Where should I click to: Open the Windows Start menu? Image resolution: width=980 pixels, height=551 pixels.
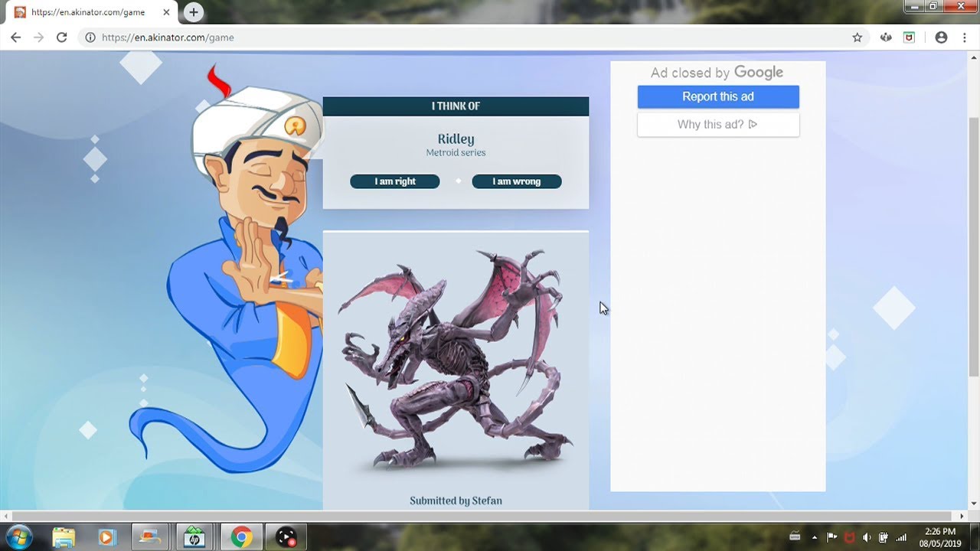[x=18, y=537]
